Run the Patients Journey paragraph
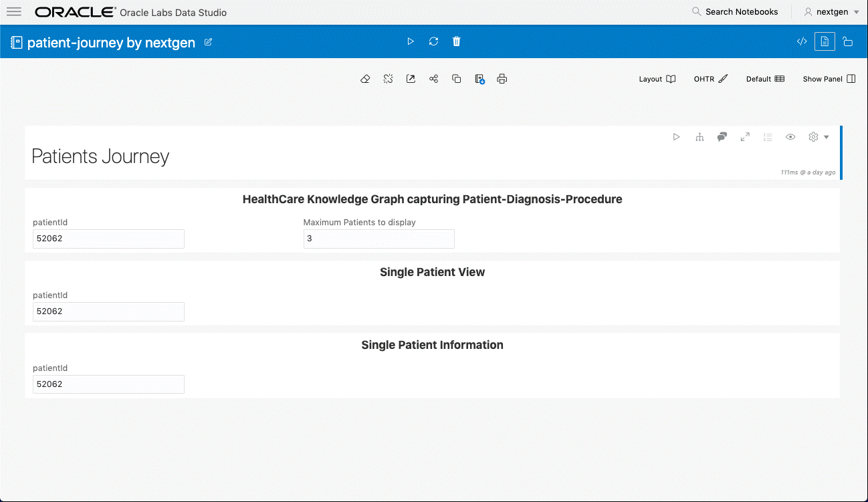This screenshot has width=868, height=502. coord(676,137)
